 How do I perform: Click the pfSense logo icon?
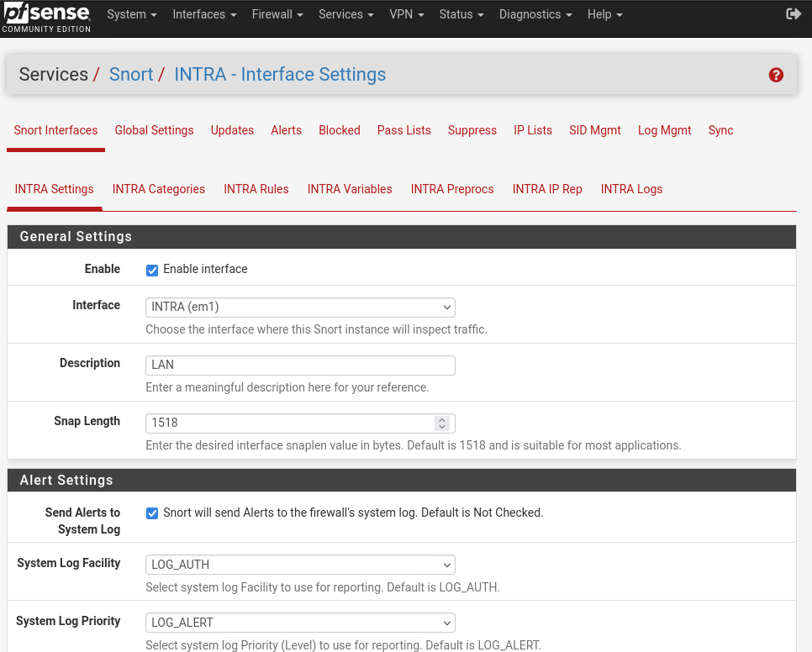pos(46,18)
